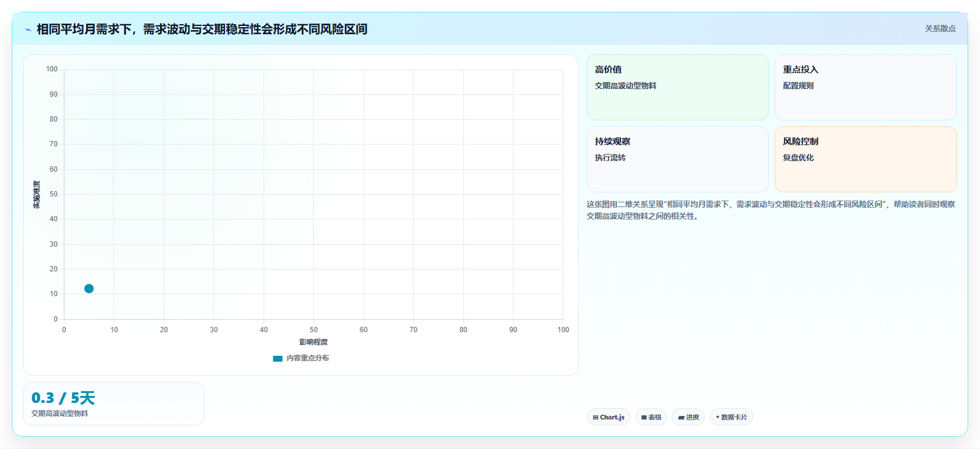
Task: Click the 表格 tag chip
Action: pyautogui.click(x=651, y=417)
